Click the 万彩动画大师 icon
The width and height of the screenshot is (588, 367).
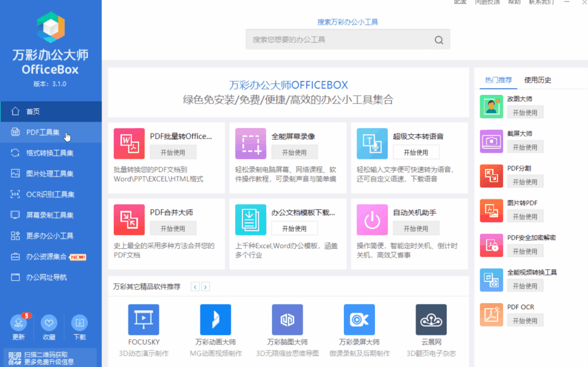click(216, 320)
